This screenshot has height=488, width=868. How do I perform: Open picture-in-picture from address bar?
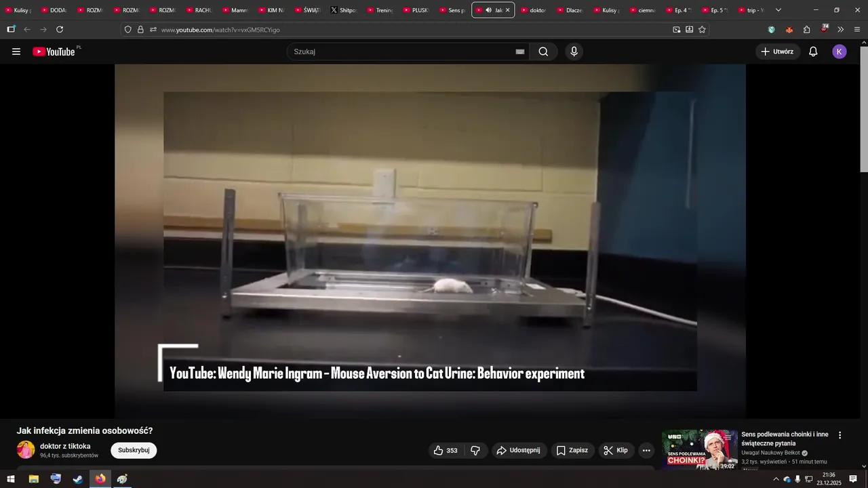pyautogui.click(x=676, y=29)
